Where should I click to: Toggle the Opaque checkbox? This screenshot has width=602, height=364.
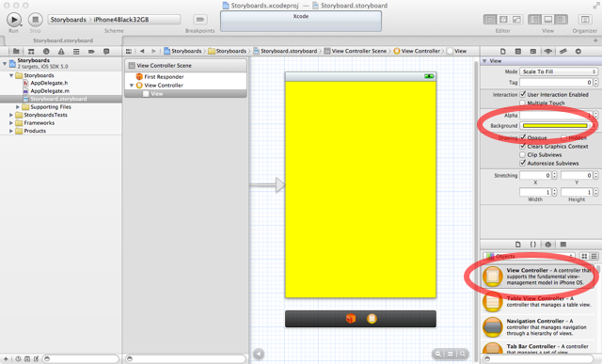pos(523,137)
